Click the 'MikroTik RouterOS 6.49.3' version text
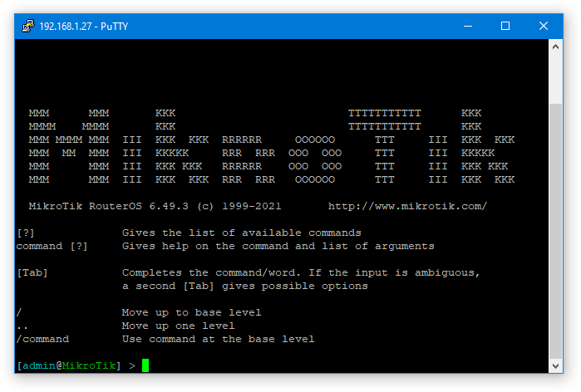The width and height of the screenshot is (581, 392). tap(109, 206)
